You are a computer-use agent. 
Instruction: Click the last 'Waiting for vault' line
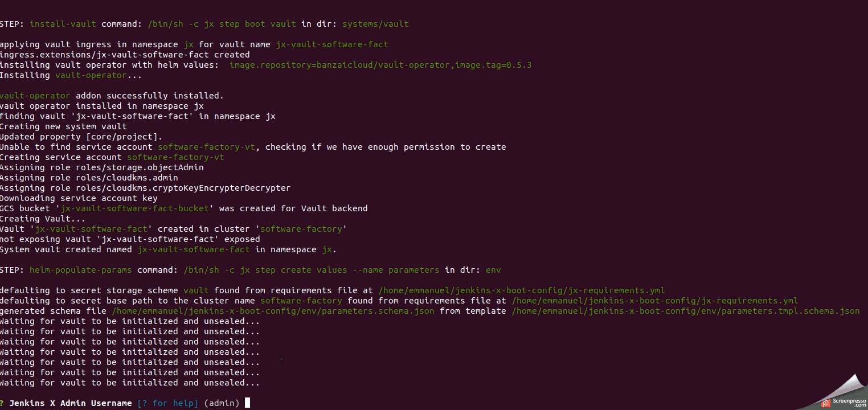coord(130,383)
